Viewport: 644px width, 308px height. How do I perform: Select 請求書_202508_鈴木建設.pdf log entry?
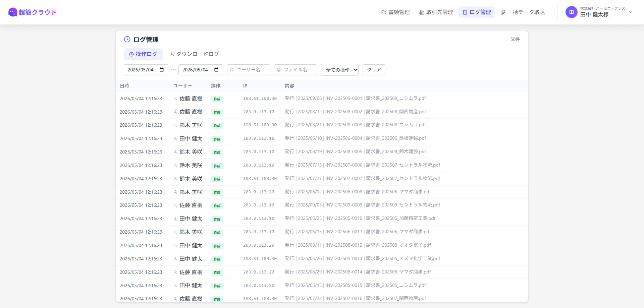point(396,152)
